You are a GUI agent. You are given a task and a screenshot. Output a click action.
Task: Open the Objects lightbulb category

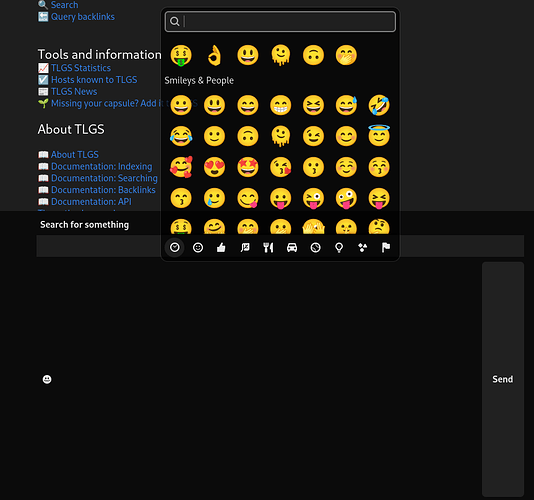[339, 248]
